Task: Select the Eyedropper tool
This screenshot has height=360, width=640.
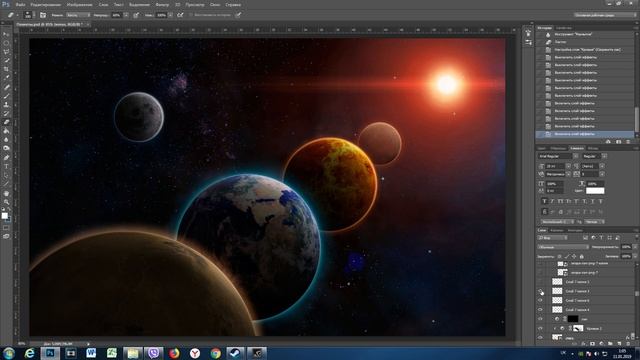Action: (6, 78)
